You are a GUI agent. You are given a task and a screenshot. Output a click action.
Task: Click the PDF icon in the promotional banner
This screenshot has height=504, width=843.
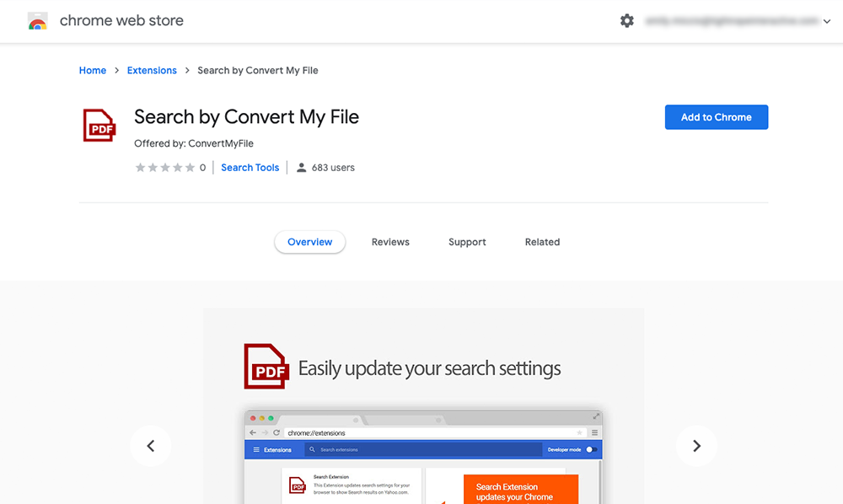266,367
